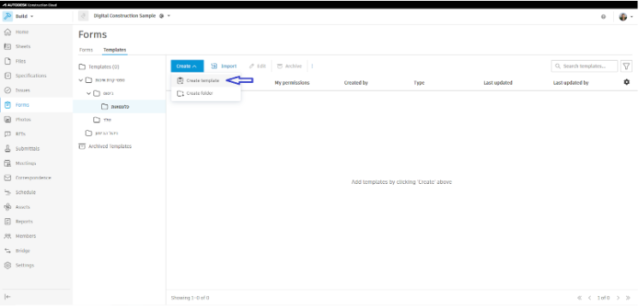The image size is (644, 308).
Task: Open the Archived Templates folder
Action: (x=110, y=146)
